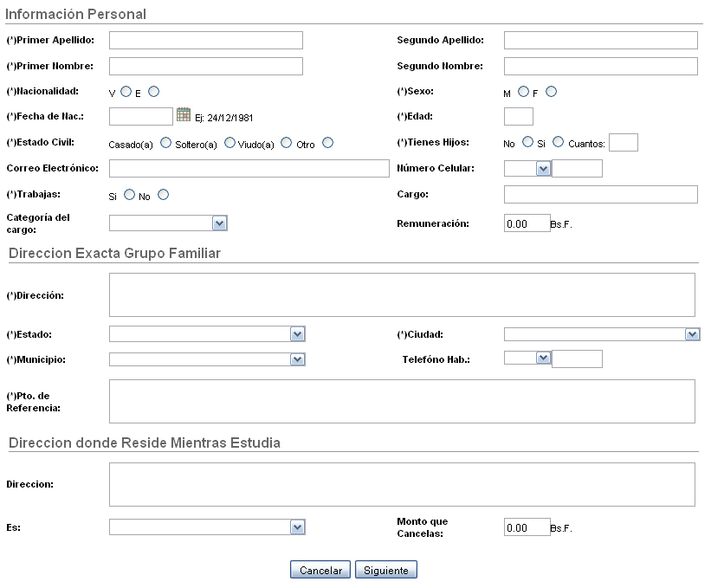This screenshot has height=588, width=711.
Task: Open the Ciudad selection dropdown
Action: pyautogui.click(x=693, y=333)
